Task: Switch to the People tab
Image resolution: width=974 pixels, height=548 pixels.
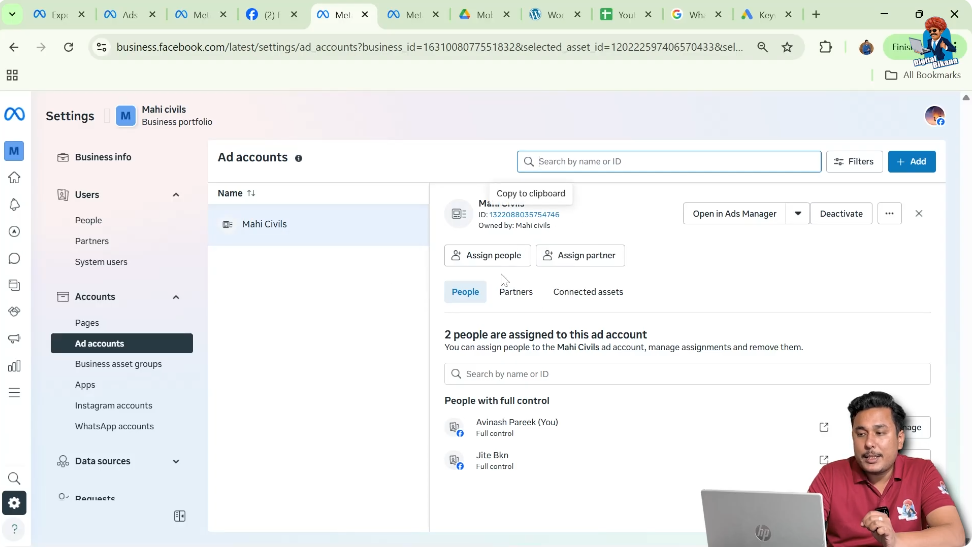Action: point(465,292)
